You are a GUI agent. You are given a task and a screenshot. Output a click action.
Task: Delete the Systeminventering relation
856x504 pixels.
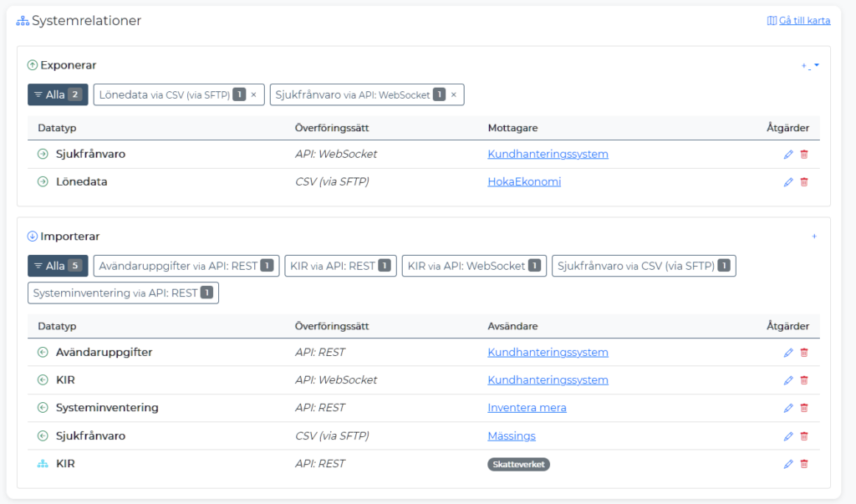click(x=804, y=408)
